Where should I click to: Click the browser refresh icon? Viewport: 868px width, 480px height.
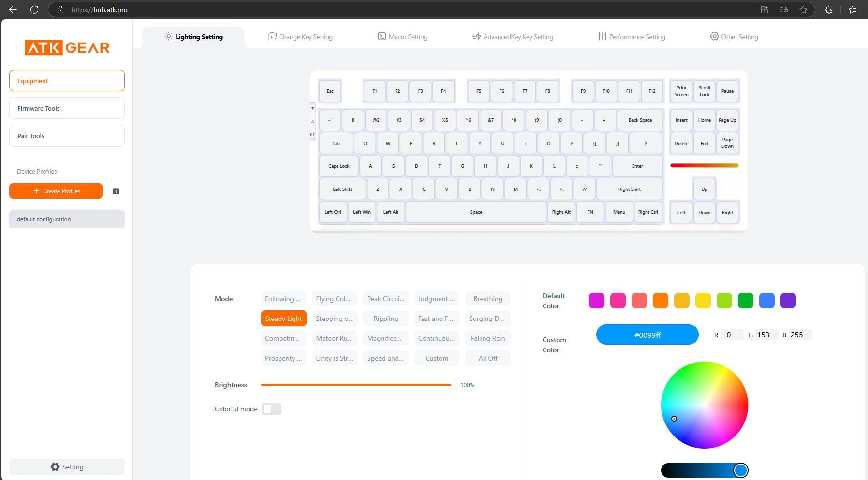click(x=34, y=10)
